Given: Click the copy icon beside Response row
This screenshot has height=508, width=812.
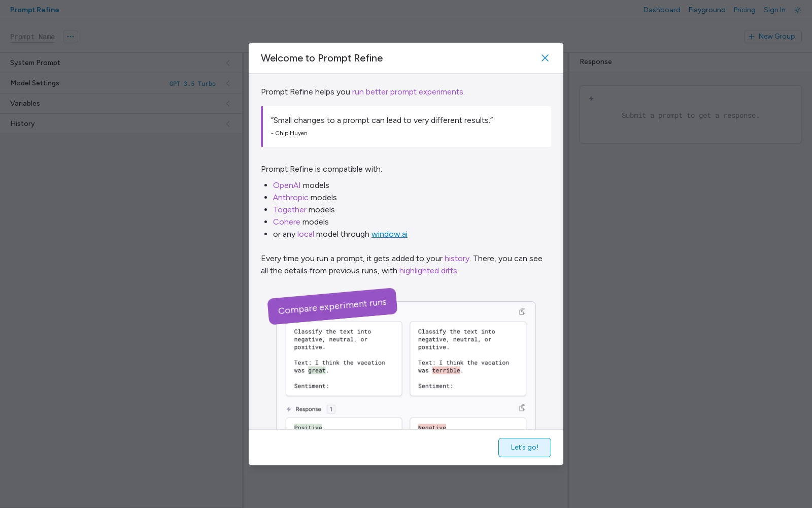Looking at the screenshot, I should (x=522, y=408).
